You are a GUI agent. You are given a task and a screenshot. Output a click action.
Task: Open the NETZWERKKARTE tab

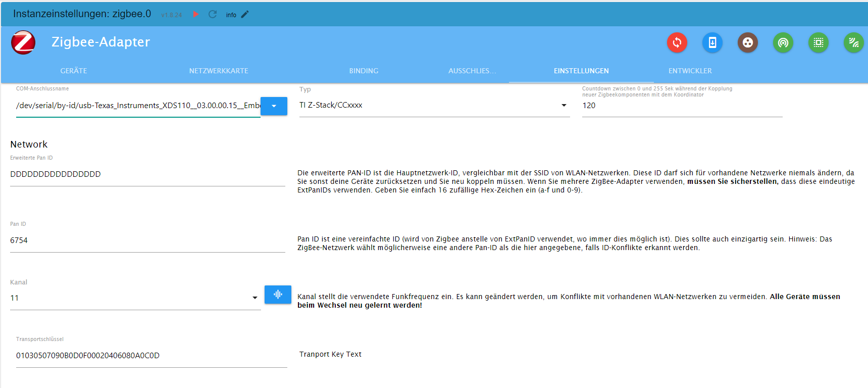219,71
